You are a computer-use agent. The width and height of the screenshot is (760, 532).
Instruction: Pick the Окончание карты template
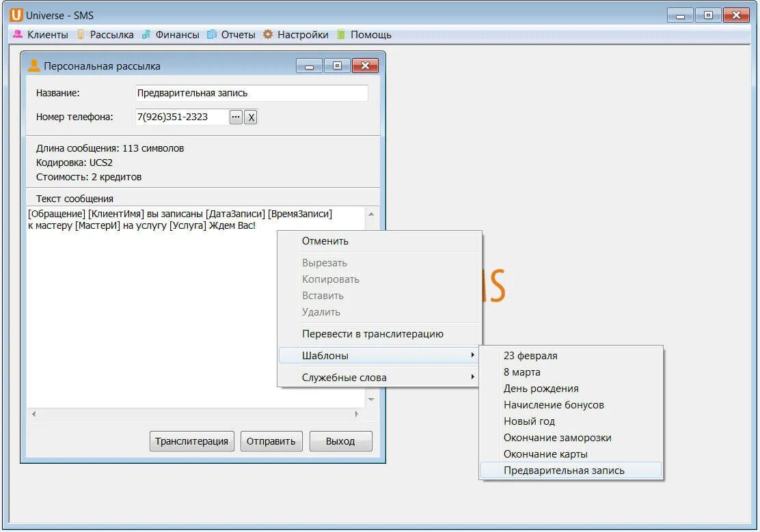[571, 454]
